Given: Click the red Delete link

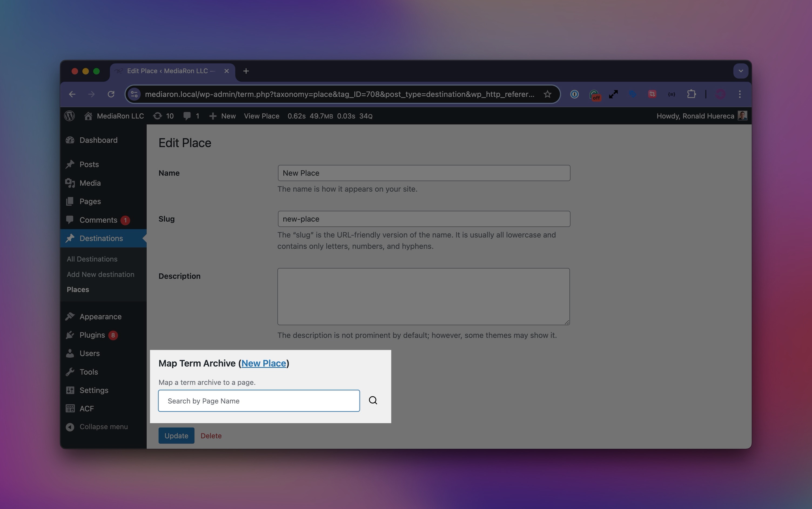Looking at the screenshot, I should pos(211,436).
